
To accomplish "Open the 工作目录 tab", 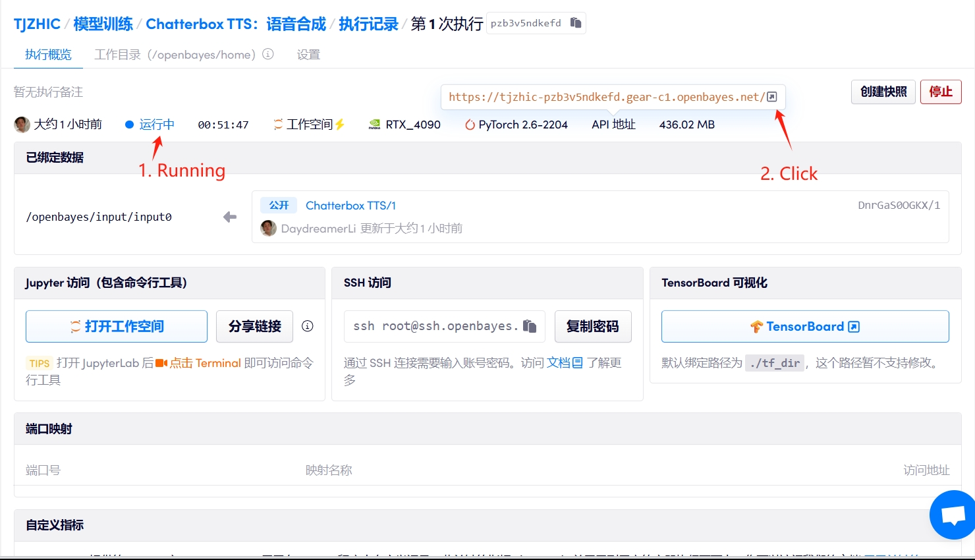I will pyautogui.click(x=175, y=55).
